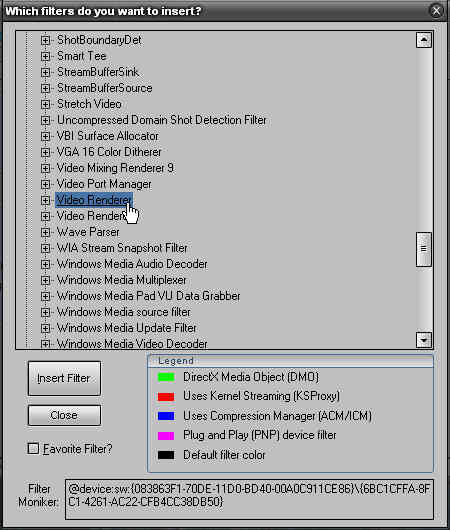Click the green DMO legend swatch
Image resolution: width=450 pixels, height=530 pixels.
pyautogui.click(x=166, y=377)
